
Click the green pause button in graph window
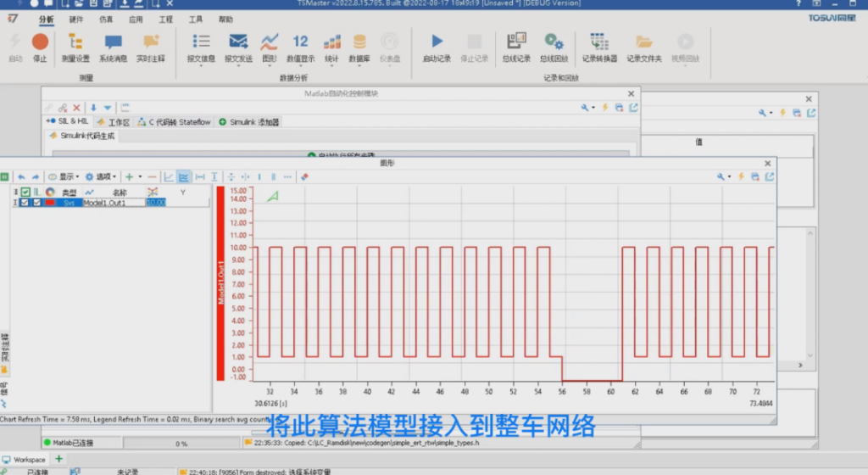pos(4,176)
